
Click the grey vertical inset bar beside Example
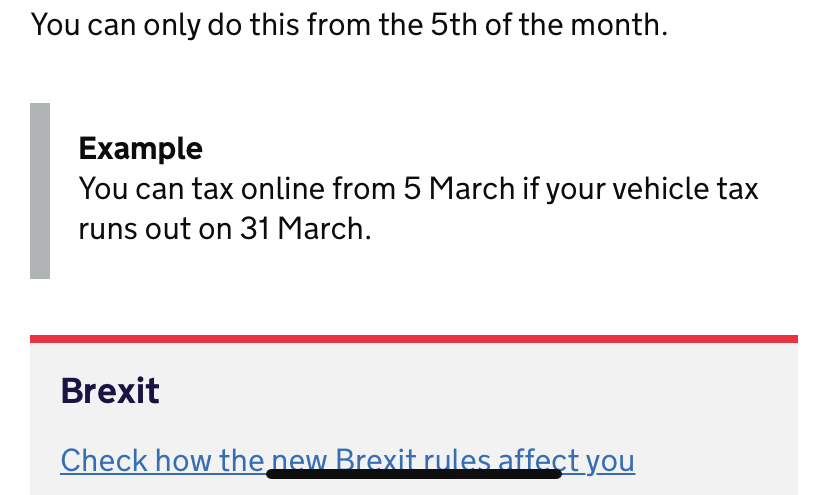[40, 191]
